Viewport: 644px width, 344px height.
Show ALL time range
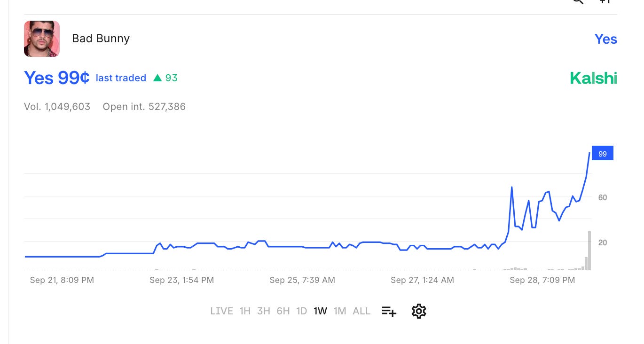click(361, 311)
